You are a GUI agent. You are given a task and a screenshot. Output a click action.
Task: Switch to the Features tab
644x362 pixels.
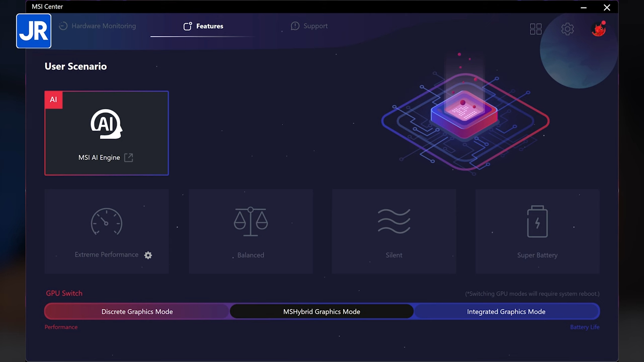click(203, 26)
